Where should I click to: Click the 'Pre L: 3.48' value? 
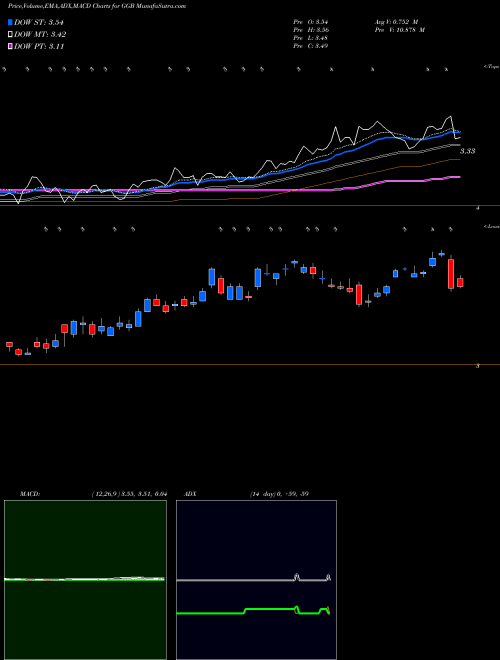311,38
